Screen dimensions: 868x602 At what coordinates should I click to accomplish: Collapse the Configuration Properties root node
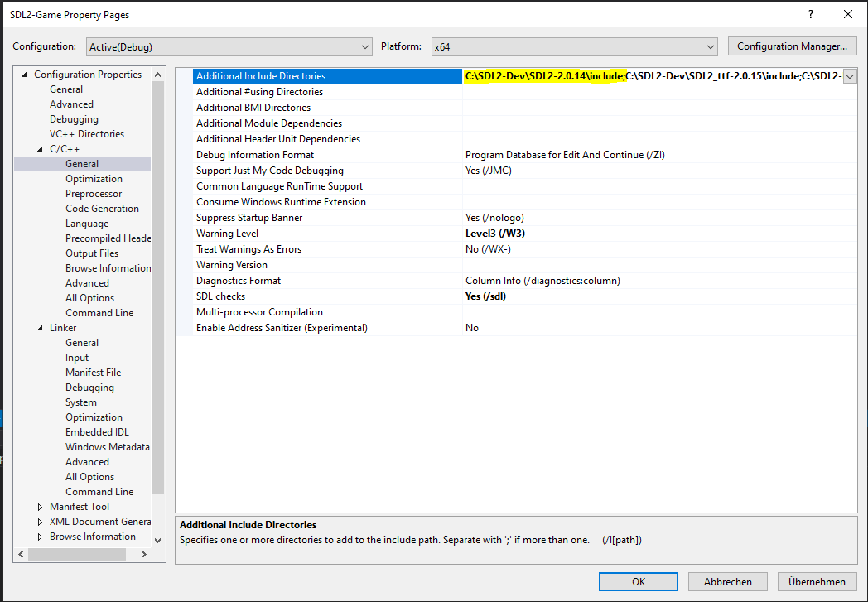pyautogui.click(x=25, y=75)
